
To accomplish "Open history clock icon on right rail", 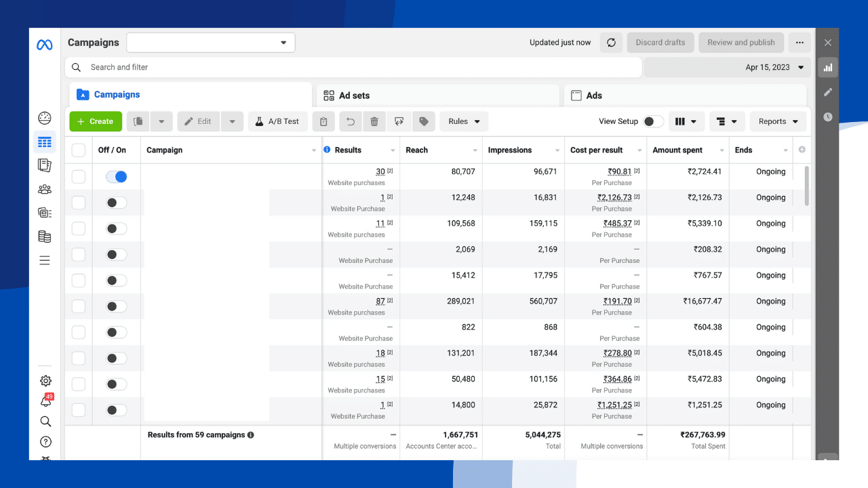I will (828, 117).
